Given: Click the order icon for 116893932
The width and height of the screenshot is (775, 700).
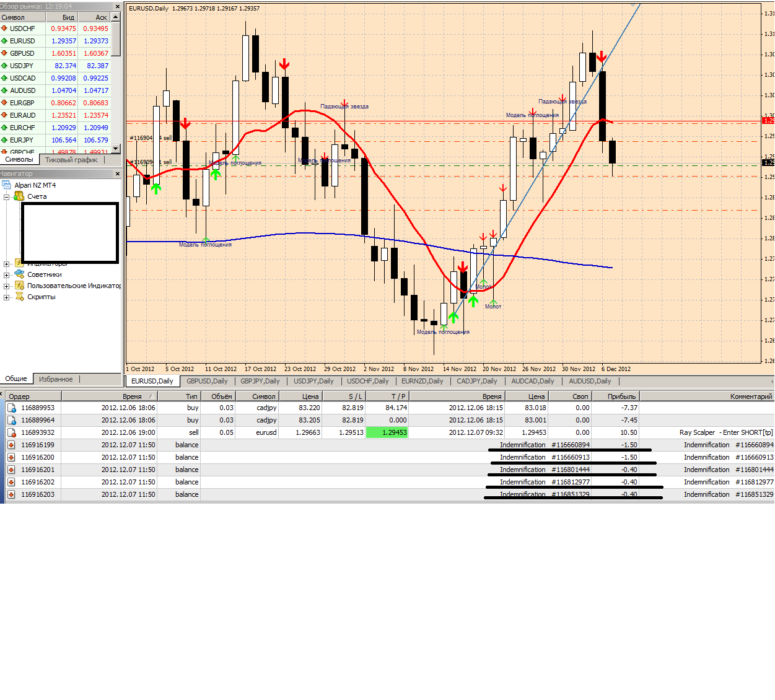Looking at the screenshot, I should pyautogui.click(x=11, y=432).
